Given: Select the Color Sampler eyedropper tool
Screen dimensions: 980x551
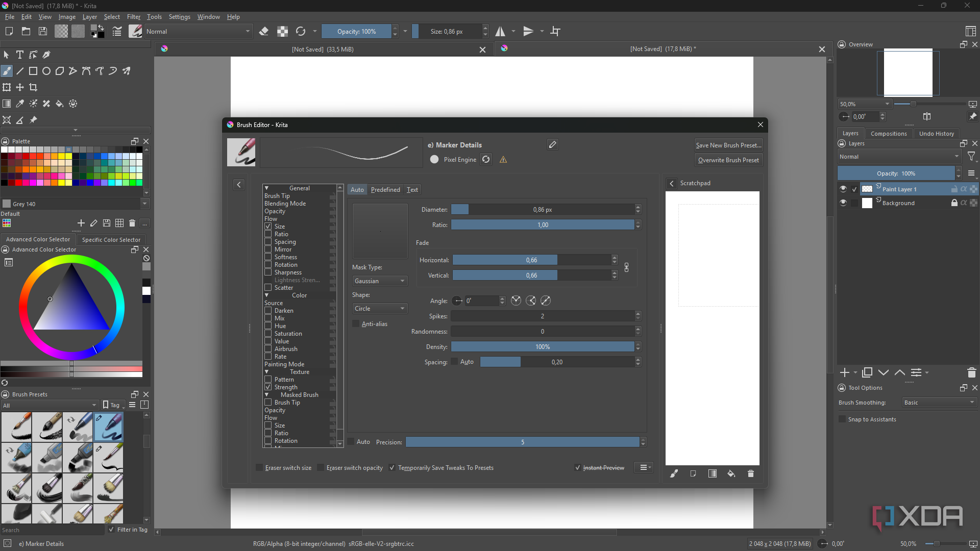Looking at the screenshot, I should click(x=20, y=104).
